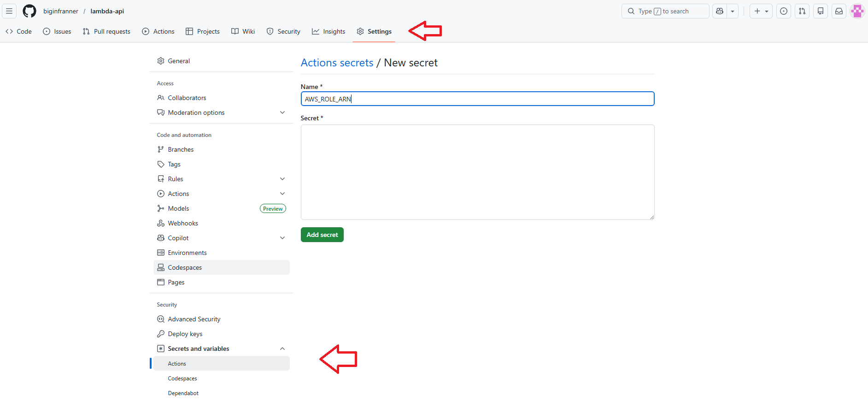The width and height of the screenshot is (868, 402).
Task: Click the Branches git-branch icon
Action: pos(161,149)
